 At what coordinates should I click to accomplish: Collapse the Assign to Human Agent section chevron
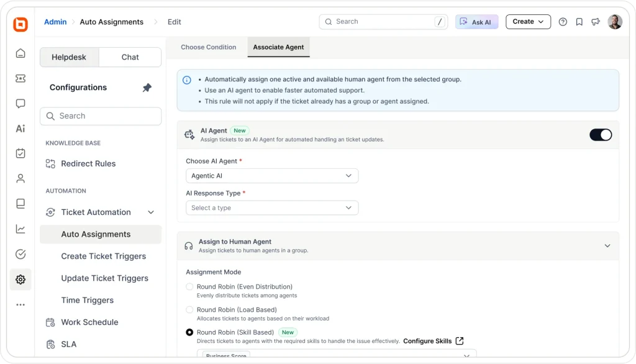[x=607, y=246]
